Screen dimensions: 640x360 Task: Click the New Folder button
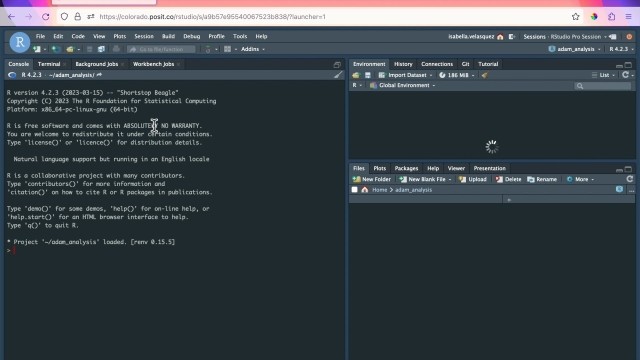tap(371, 179)
